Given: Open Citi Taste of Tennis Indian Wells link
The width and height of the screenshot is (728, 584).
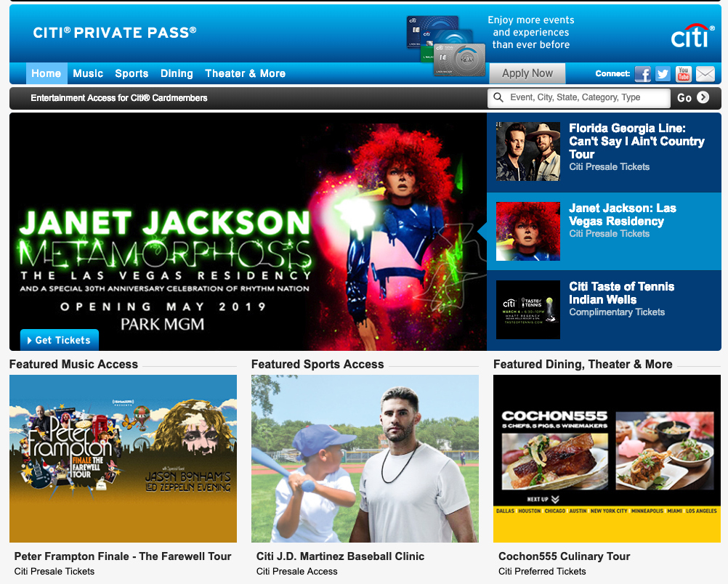Looking at the screenshot, I should click(622, 293).
